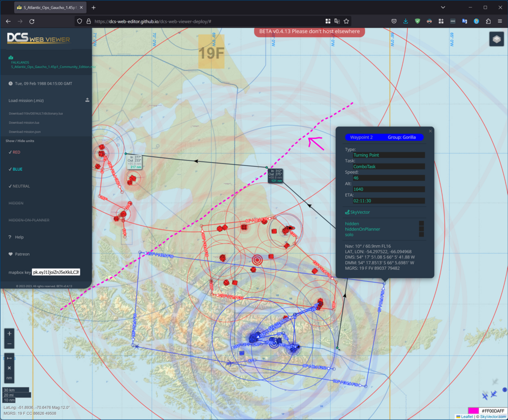Tick the hidden checkbox in waypoint popup
The height and width of the screenshot is (420, 508).
click(x=421, y=223)
